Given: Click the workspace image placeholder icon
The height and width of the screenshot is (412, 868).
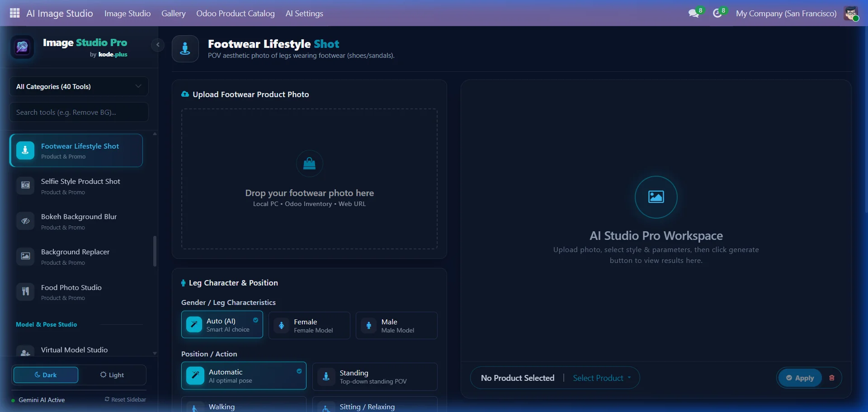Looking at the screenshot, I should (656, 197).
